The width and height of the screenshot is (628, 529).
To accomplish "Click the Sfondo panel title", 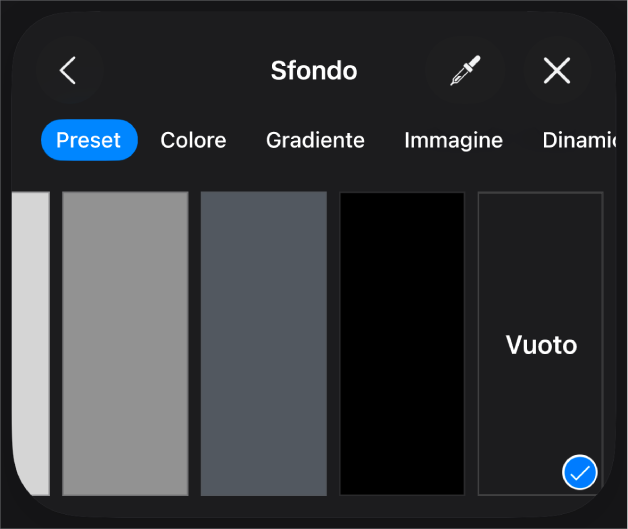I will pos(314,71).
